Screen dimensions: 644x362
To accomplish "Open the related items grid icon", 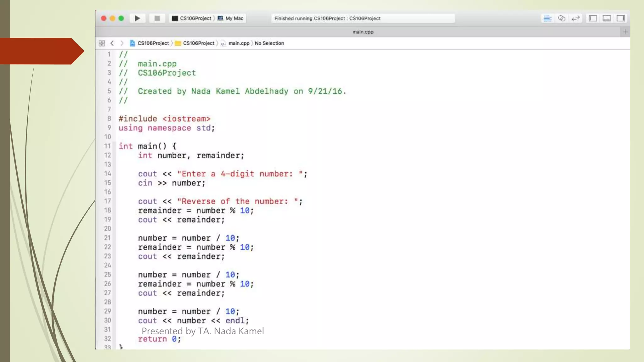I will point(102,43).
